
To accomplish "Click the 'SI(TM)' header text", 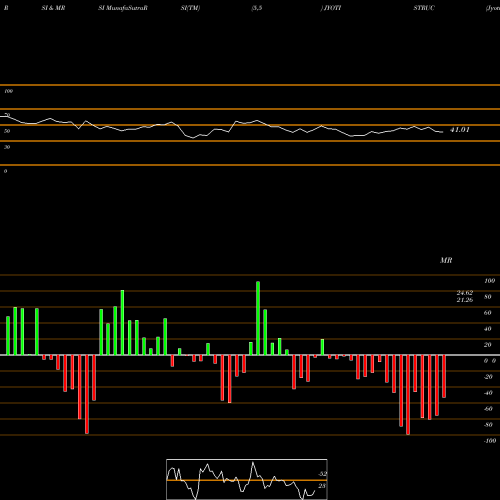I will [x=190, y=8].
